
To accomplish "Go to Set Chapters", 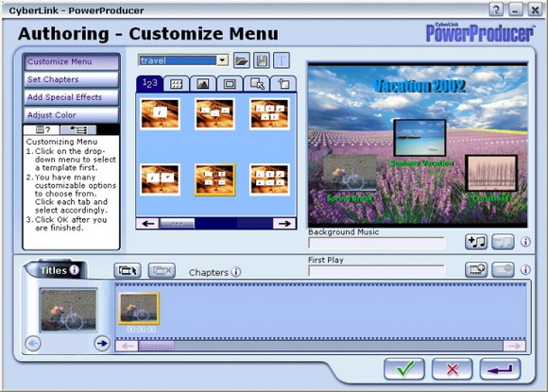I will [x=71, y=79].
